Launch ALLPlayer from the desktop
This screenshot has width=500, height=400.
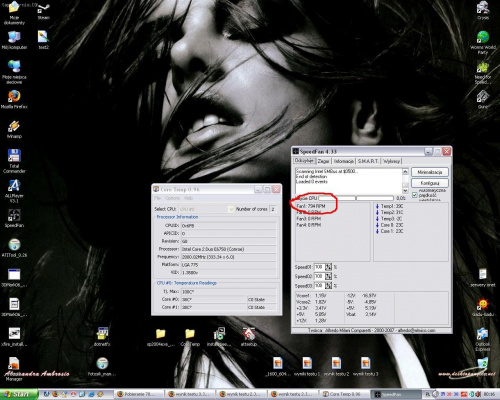coord(14,191)
